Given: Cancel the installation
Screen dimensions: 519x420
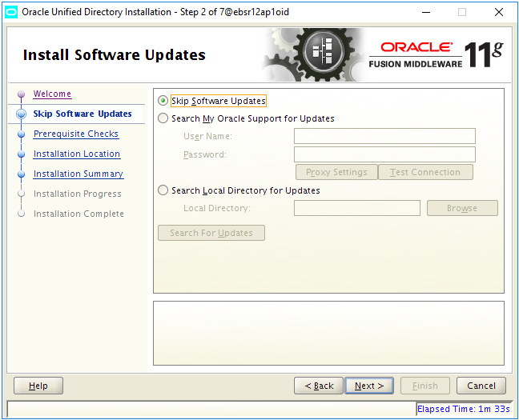Looking at the screenshot, I should click(481, 386).
